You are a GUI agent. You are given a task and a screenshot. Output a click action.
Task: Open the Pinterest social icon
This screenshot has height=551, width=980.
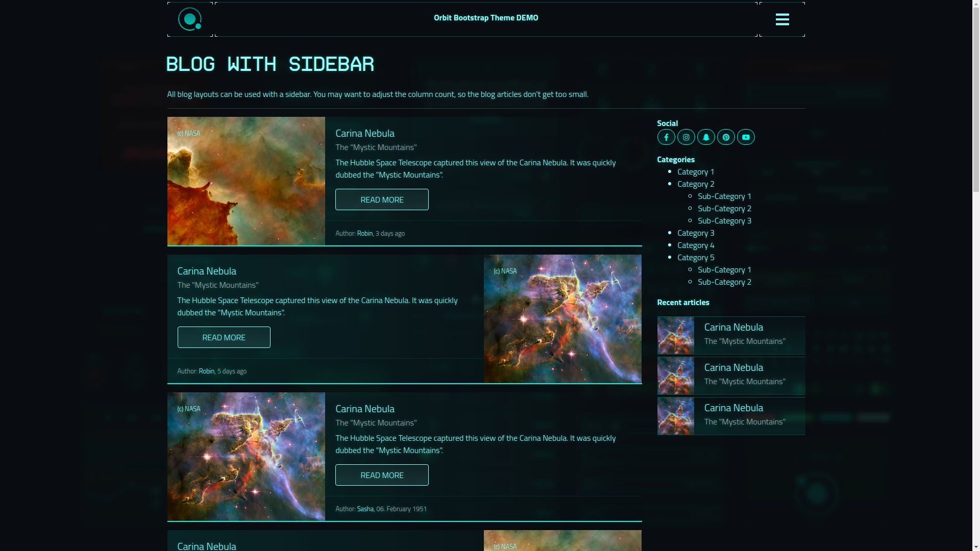coord(726,137)
